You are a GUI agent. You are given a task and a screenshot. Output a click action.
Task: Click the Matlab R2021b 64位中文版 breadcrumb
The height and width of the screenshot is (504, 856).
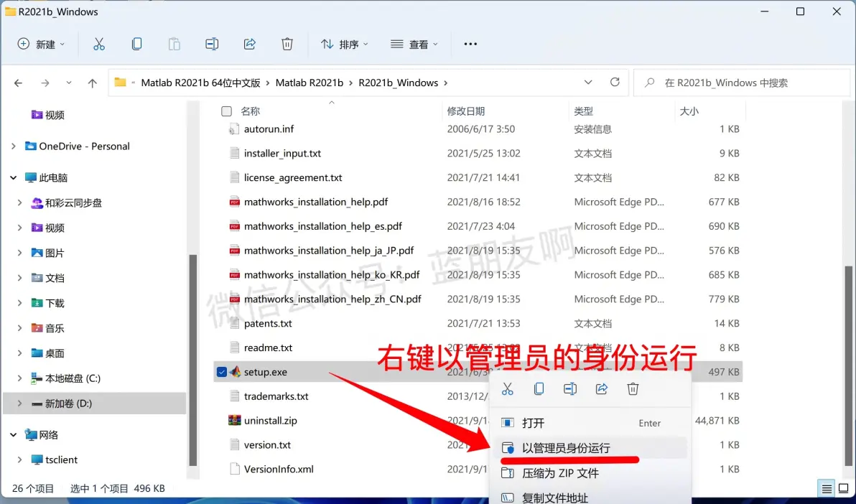point(200,83)
